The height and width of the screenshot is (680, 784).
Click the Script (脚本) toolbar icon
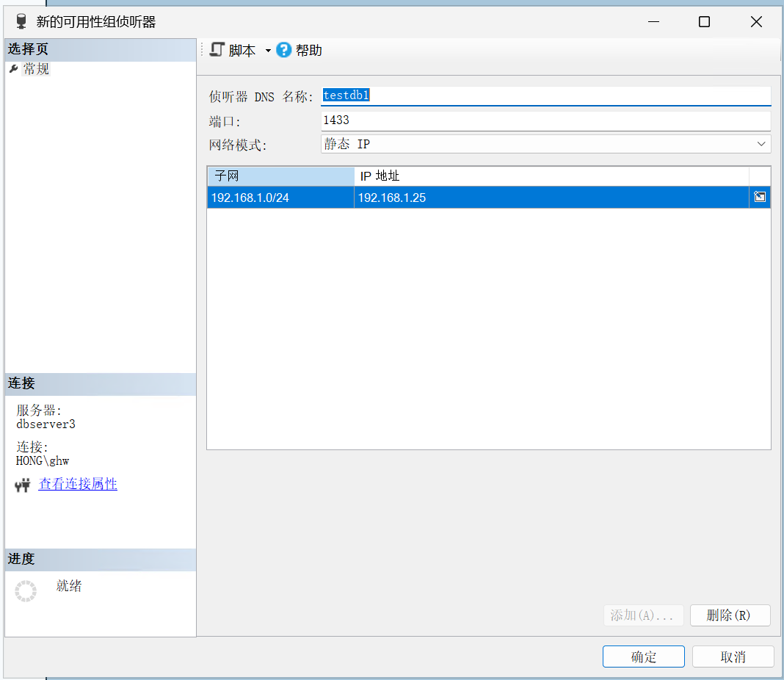pos(217,50)
